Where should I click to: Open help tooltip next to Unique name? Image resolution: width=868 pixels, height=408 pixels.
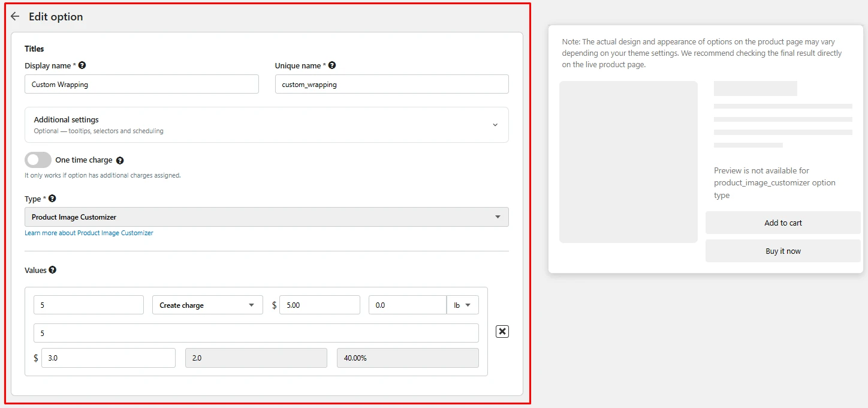(332, 65)
